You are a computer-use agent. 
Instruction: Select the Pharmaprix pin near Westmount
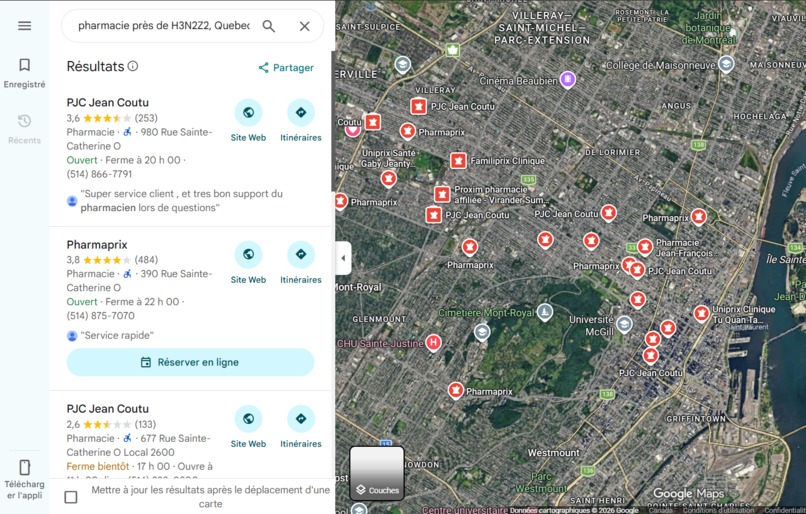(x=455, y=391)
